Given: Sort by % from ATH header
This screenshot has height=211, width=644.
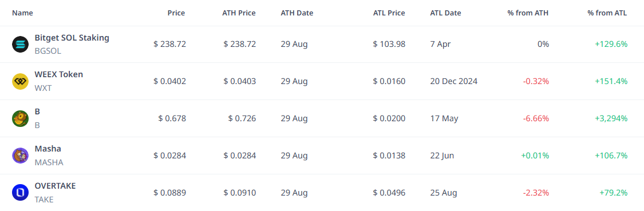Looking at the screenshot, I should [x=528, y=13].
